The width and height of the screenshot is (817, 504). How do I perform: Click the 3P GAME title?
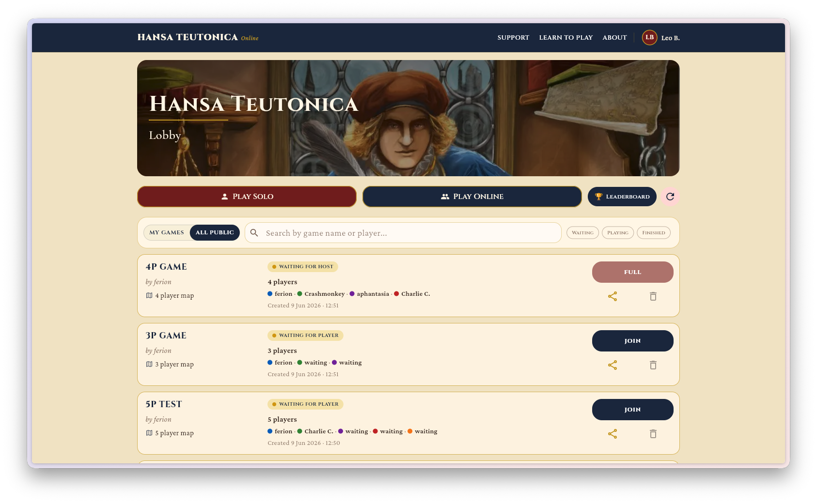click(166, 336)
